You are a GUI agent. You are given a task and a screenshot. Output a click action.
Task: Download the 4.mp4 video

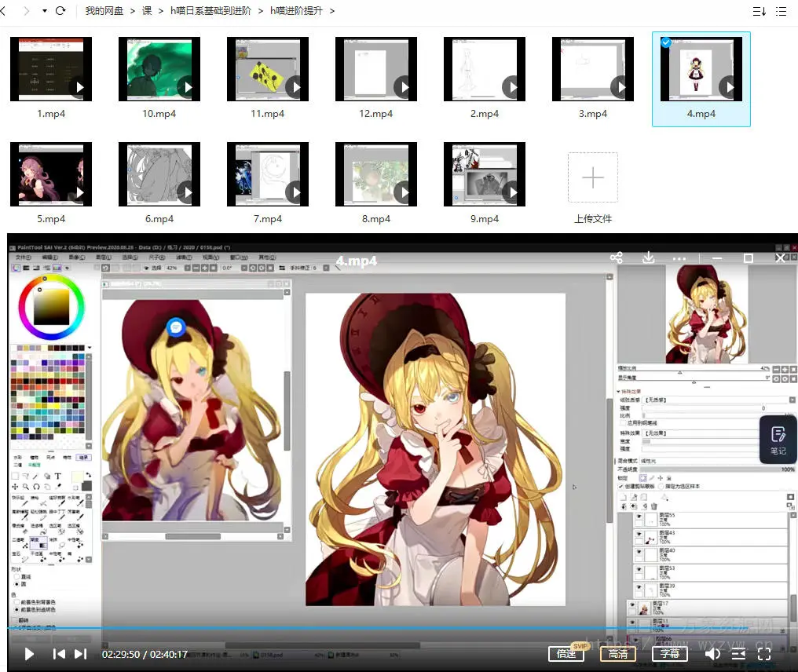click(649, 257)
